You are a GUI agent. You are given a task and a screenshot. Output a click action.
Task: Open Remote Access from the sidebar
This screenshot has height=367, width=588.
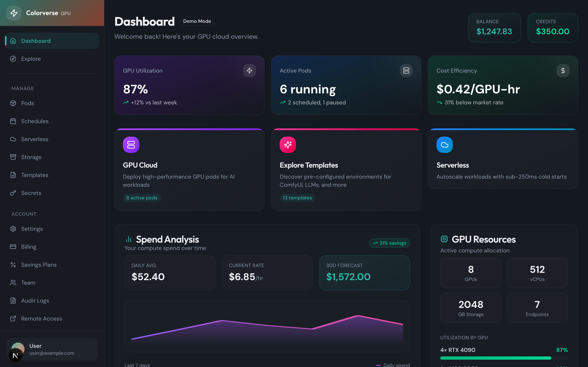point(42,318)
